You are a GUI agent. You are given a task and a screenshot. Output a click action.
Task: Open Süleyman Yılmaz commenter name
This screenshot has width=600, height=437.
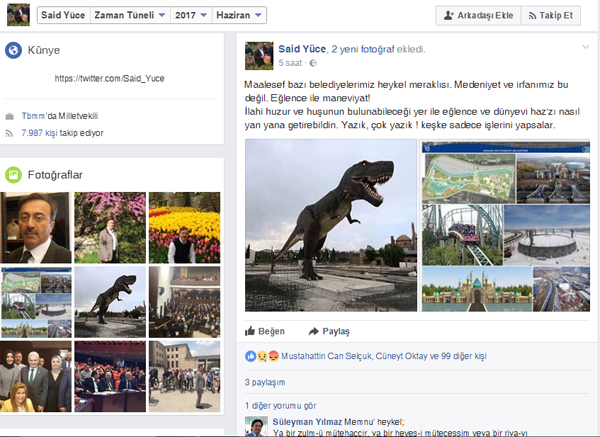(307, 422)
